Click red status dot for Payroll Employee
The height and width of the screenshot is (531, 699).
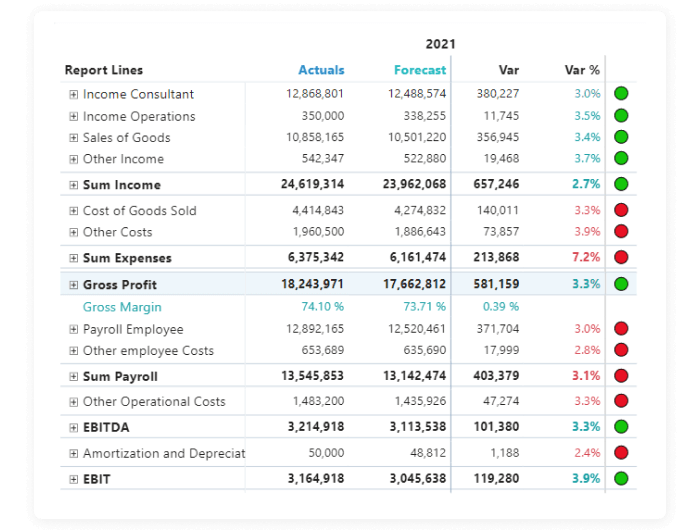point(621,329)
